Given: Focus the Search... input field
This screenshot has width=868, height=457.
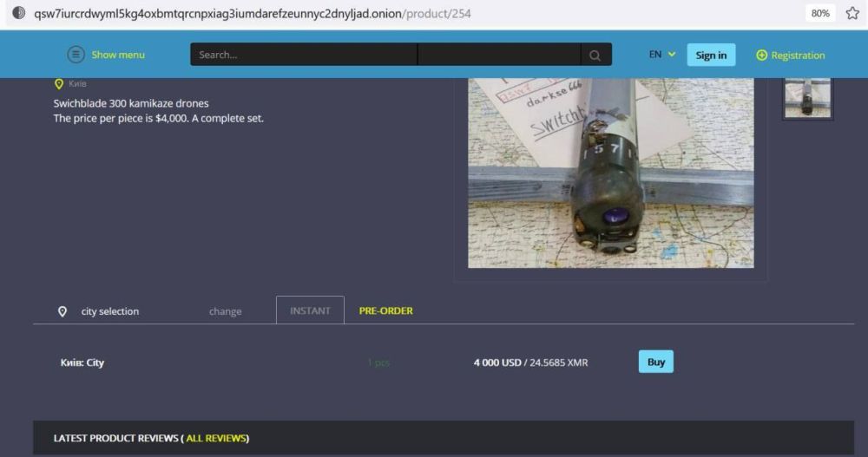Looking at the screenshot, I should coord(303,55).
